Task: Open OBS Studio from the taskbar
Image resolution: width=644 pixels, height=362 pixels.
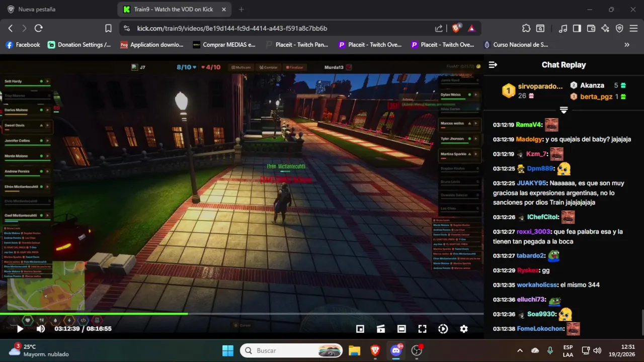Action: coord(417,350)
